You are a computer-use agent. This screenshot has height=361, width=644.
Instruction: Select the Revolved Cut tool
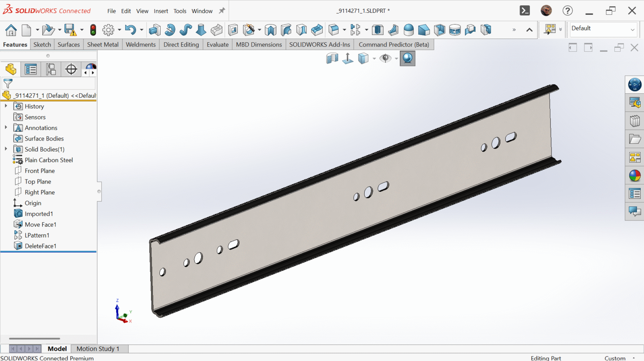[x=271, y=30]
